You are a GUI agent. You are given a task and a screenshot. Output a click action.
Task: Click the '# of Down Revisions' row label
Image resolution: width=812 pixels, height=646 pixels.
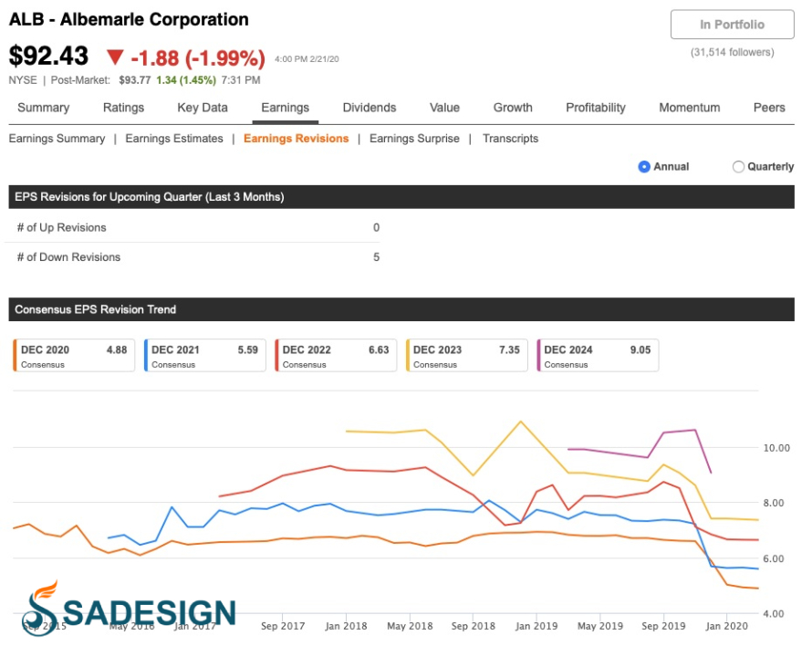click(x=68, y=257)
